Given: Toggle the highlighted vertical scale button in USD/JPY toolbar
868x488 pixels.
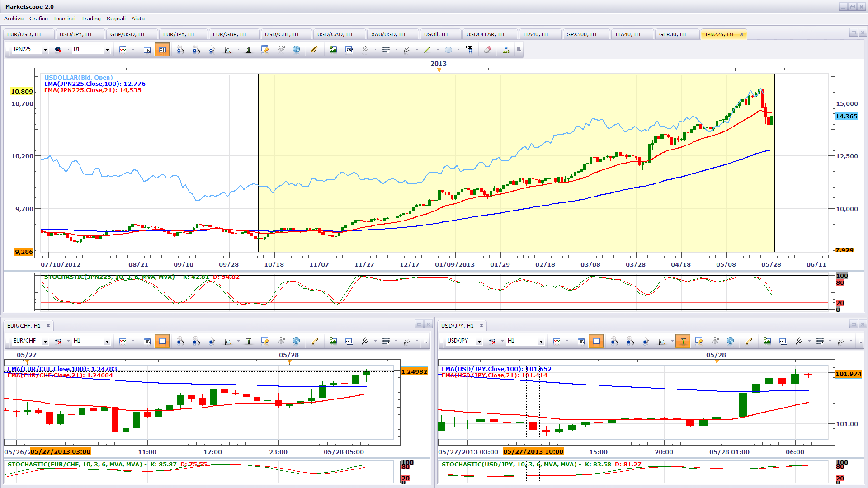Looking at the screenshot, I should click(x=683, y=341).
